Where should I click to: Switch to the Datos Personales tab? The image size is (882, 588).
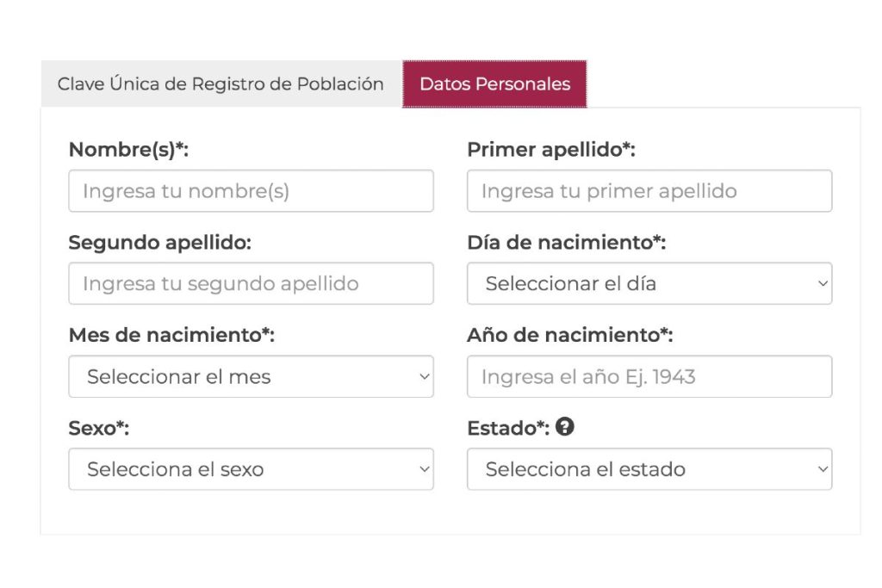pyautogui.click(x=494, y=84)
